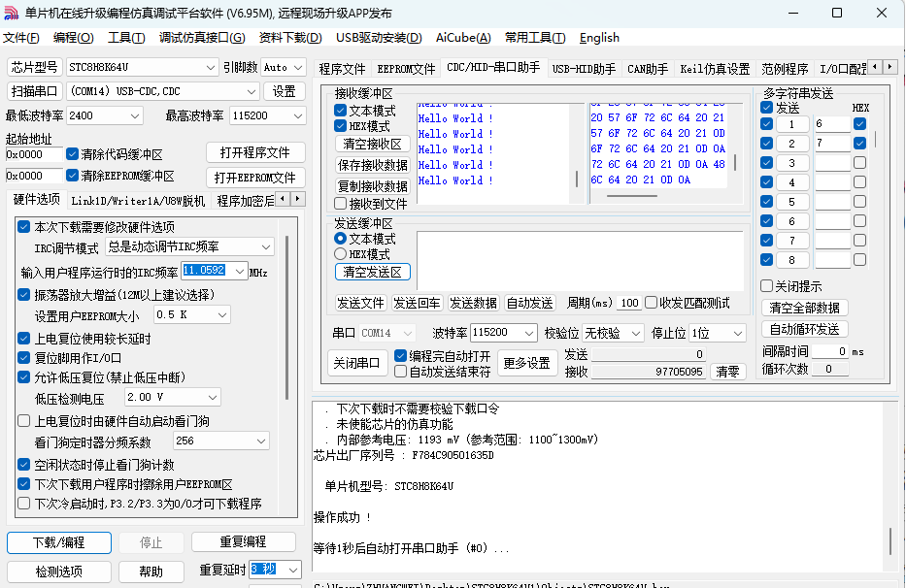Enable 接收到文件 checkbox
This screenshot has height=588, width=906.
341,204
